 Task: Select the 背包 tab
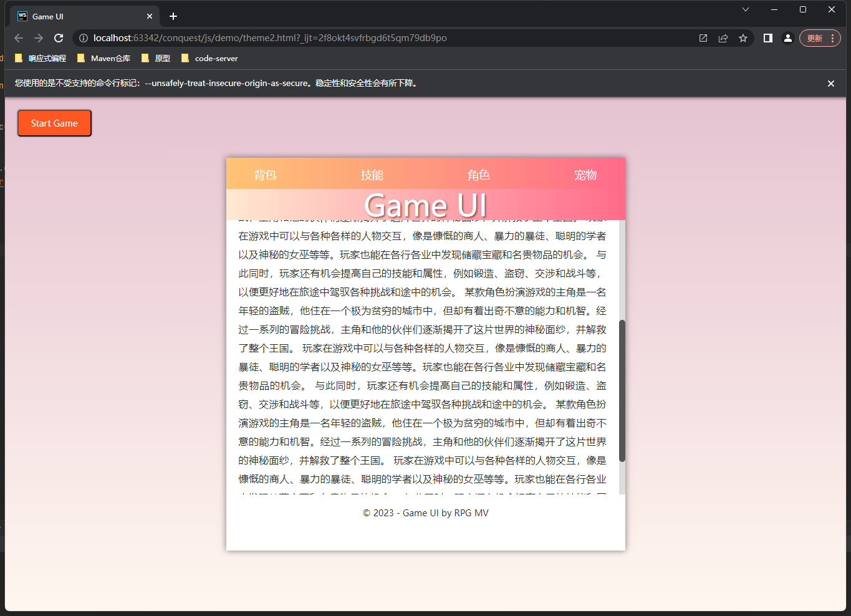265,175
